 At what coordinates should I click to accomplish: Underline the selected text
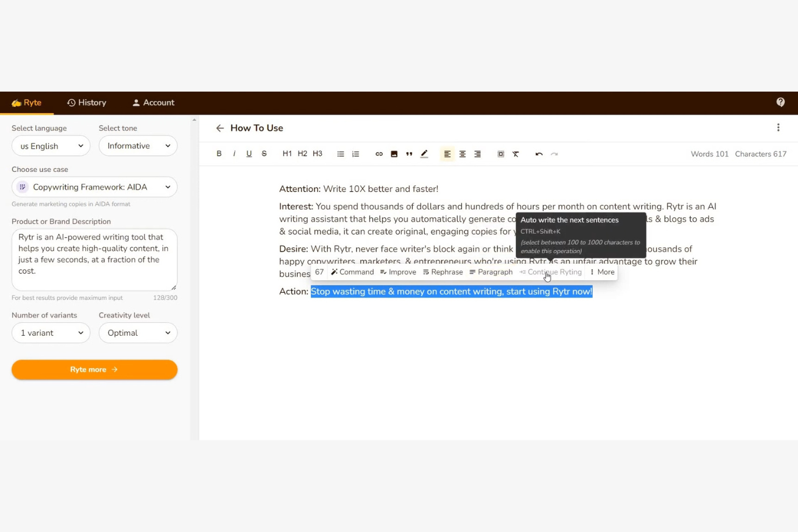coord(249,154)
